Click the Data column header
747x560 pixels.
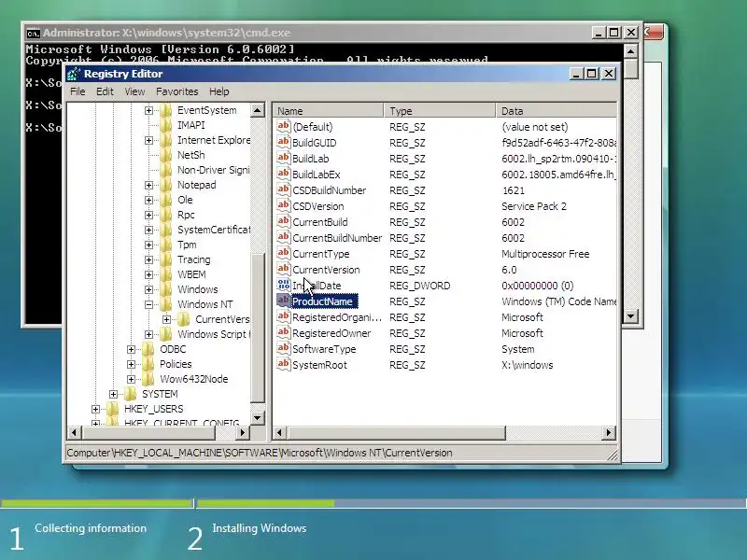(x=557, y=111)
